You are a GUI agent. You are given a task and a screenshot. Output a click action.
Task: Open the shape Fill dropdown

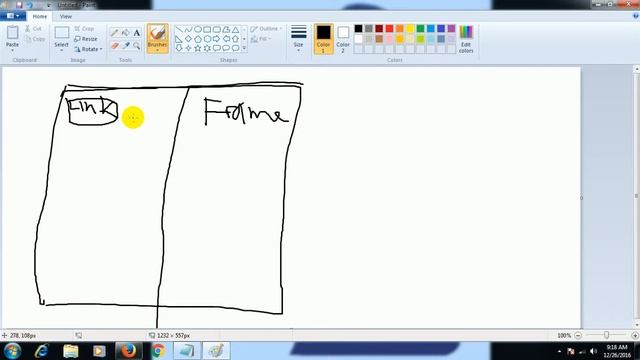(x=261, y=39)
